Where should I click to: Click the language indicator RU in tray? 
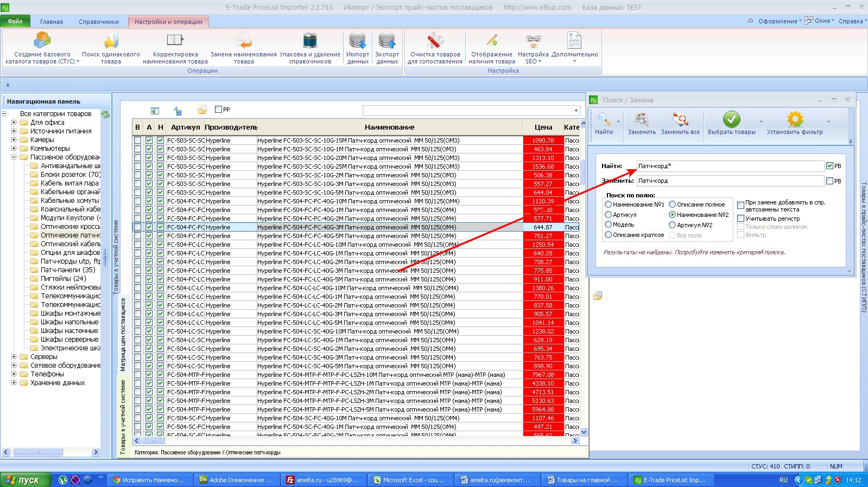783,480
